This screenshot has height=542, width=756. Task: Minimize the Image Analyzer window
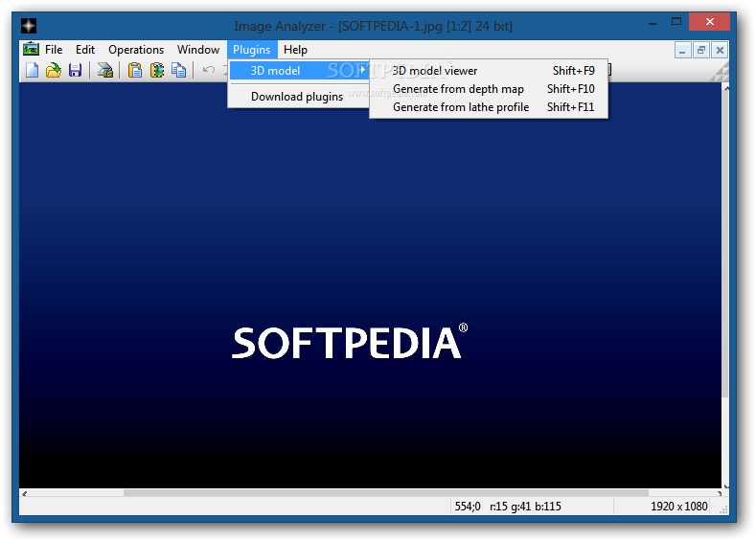(653, 22)
